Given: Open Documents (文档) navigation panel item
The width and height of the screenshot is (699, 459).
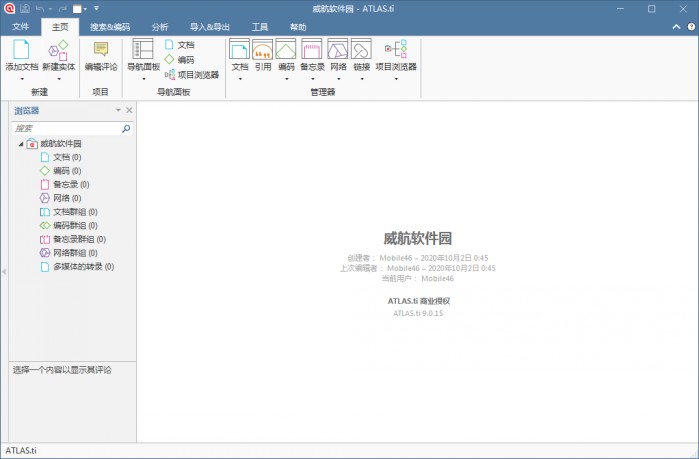Looking at the screenshot, I should click(x=180, y=45).
